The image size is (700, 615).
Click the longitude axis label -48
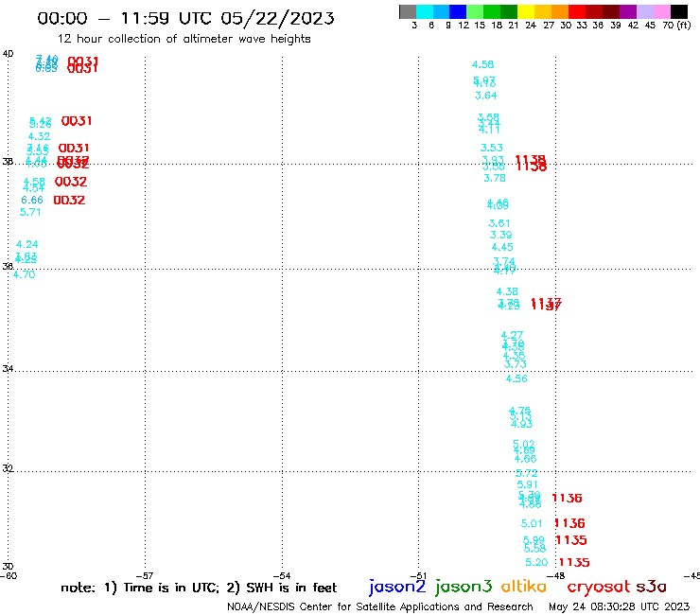(556, 576)
